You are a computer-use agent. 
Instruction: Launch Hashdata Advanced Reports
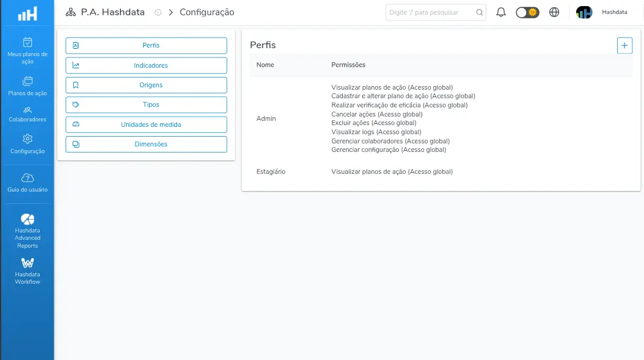coord(27,231)
